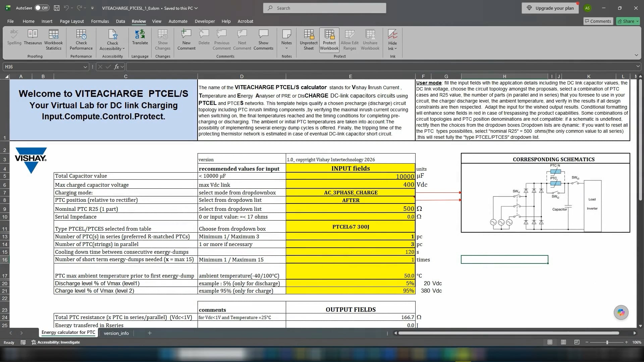Select the AFTER PTC position cell
The width and height of the screenshot is (644, 362).
tap(351, 200)
